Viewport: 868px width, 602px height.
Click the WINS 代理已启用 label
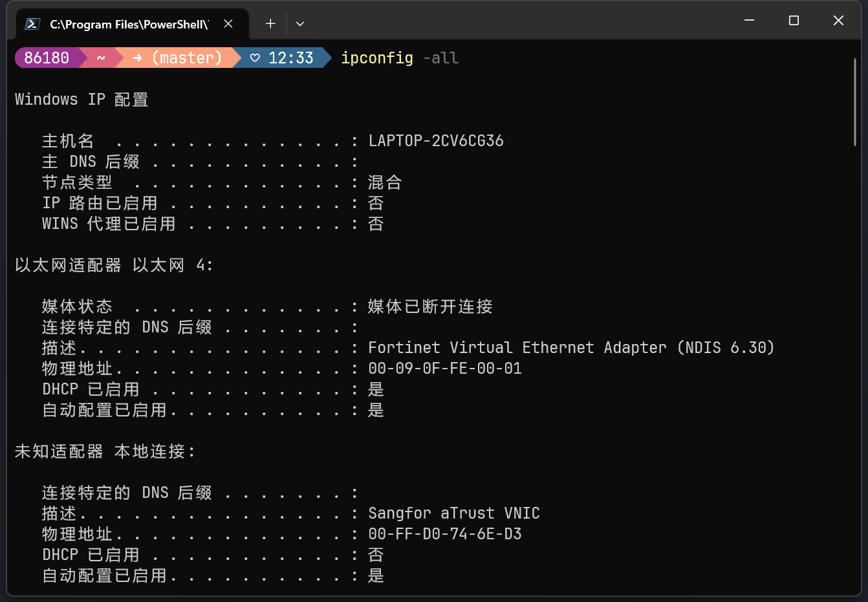[x=109, y=224]
